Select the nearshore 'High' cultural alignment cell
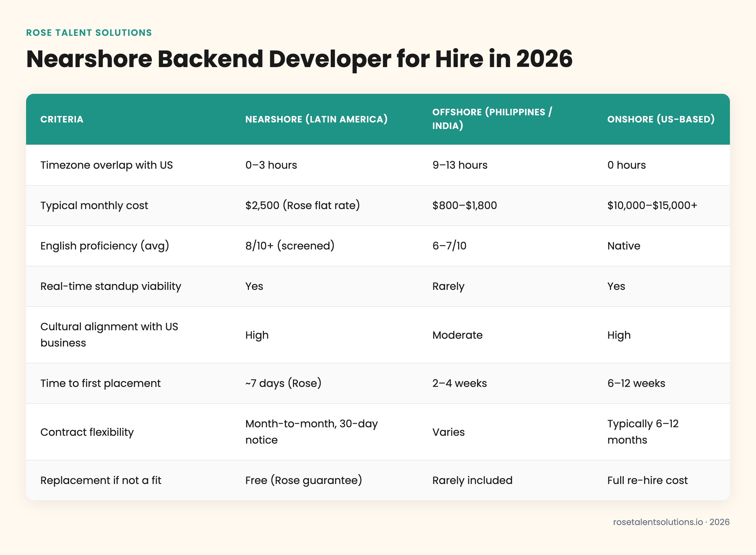 257,335
